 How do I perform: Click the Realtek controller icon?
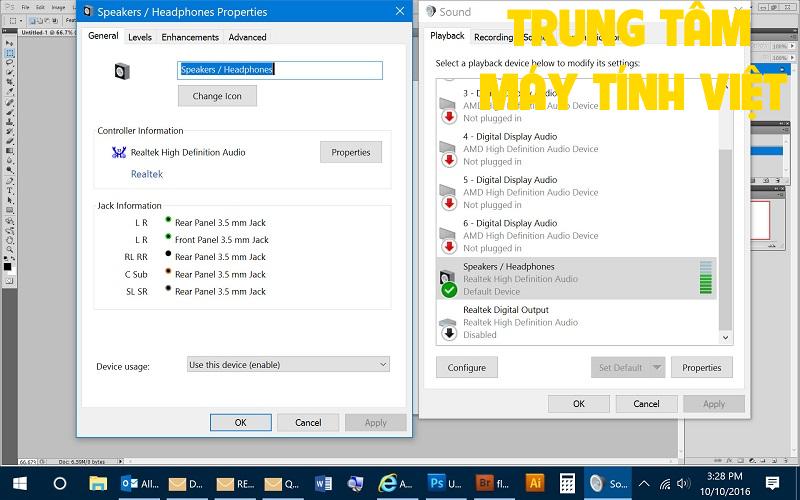pyautogui.click(x=118, y=152)
